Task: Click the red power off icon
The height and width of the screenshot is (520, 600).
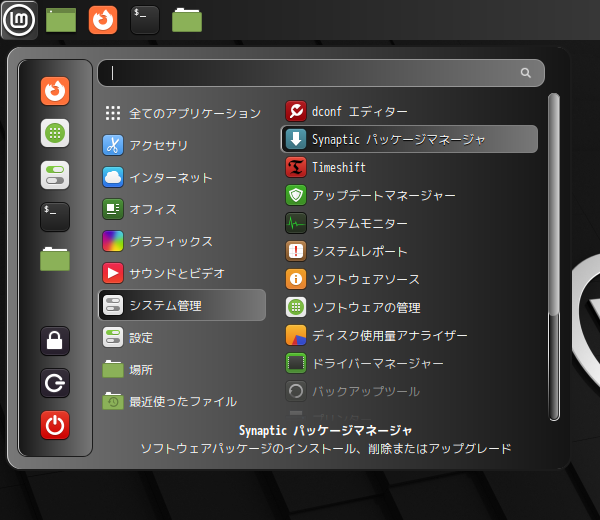Action: pos(55,425)
